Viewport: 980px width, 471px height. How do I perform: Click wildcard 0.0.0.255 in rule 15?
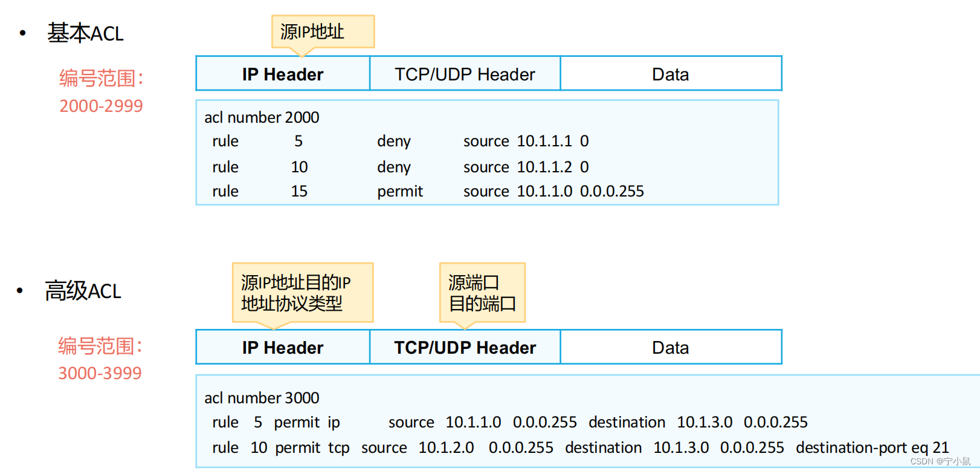click(x=612, y=191)
